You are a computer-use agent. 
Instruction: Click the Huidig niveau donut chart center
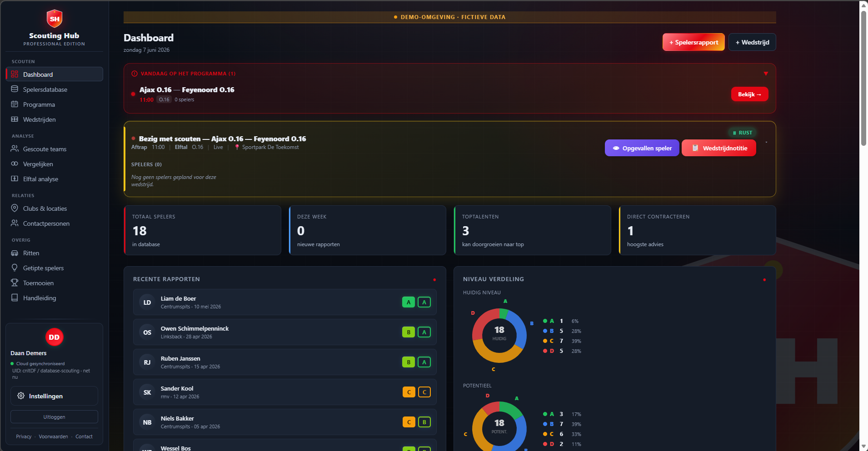(499, 336)
